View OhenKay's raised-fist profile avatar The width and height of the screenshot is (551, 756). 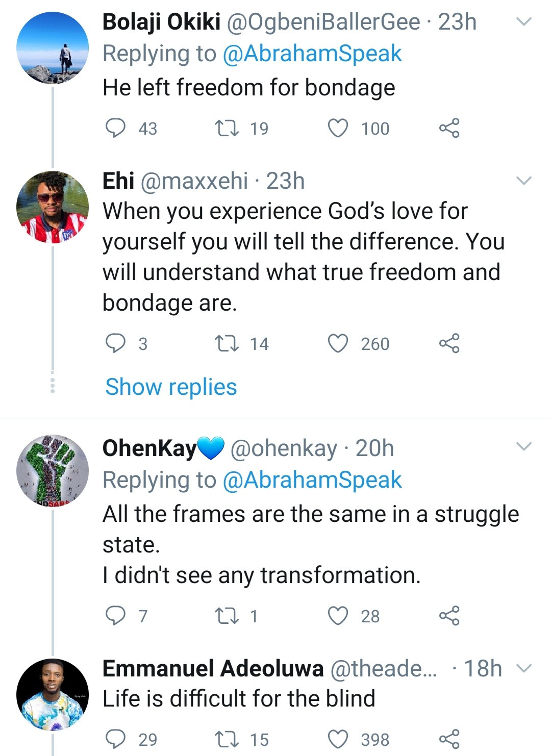click(53, 470)
